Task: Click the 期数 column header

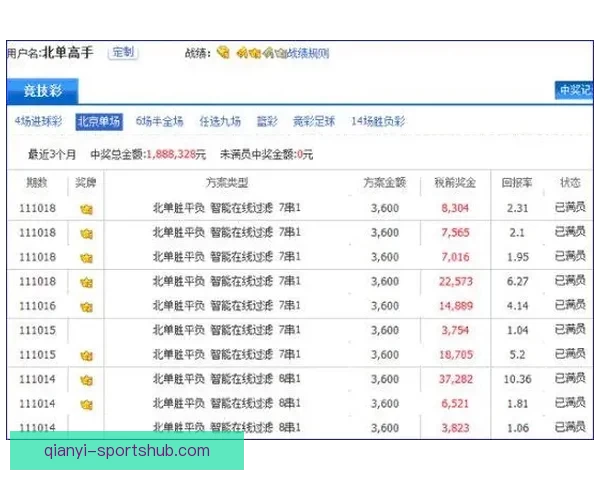Action: (x=37, y=183)
